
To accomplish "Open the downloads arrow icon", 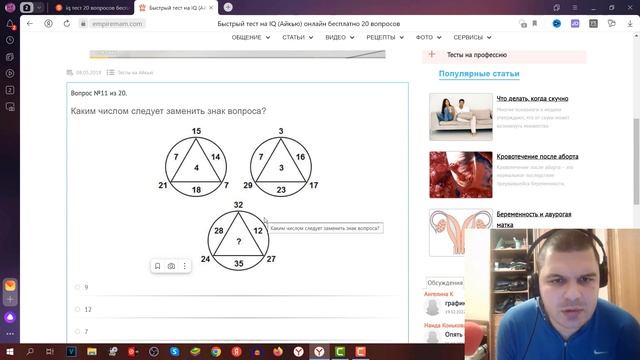I will pyautogui.click(x=630, y=24).
